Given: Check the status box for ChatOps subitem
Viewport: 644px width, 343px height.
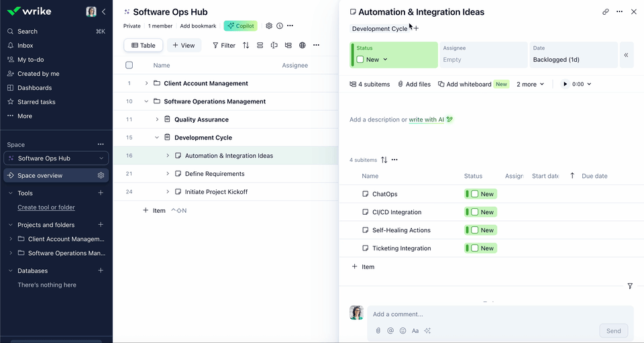Looking at the screenshot, I should (474, 194).
